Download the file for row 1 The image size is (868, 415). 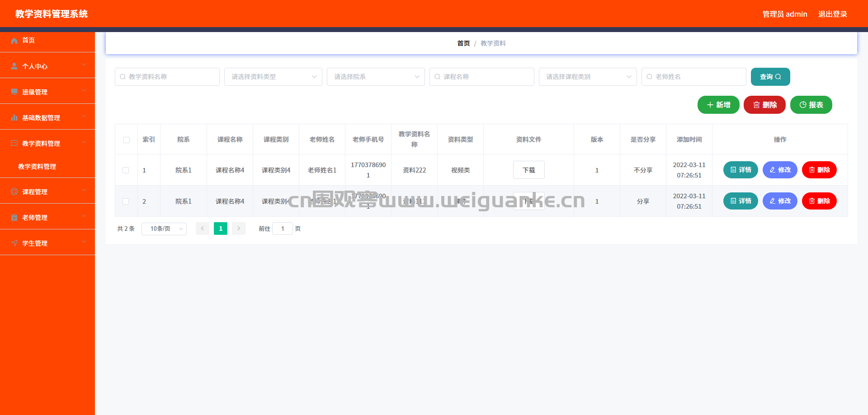click(529, 170)
